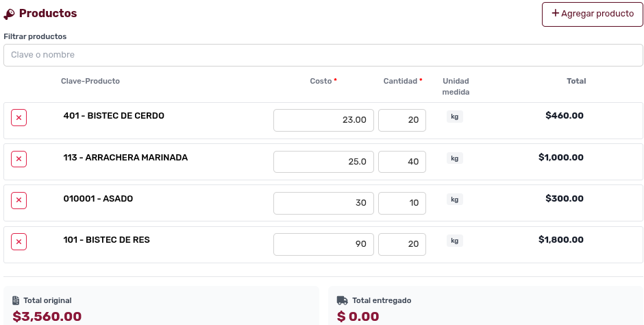Remove the ASADO product row
The height and width of the screenshot is (325, 644).
click(x=18, y=200)
